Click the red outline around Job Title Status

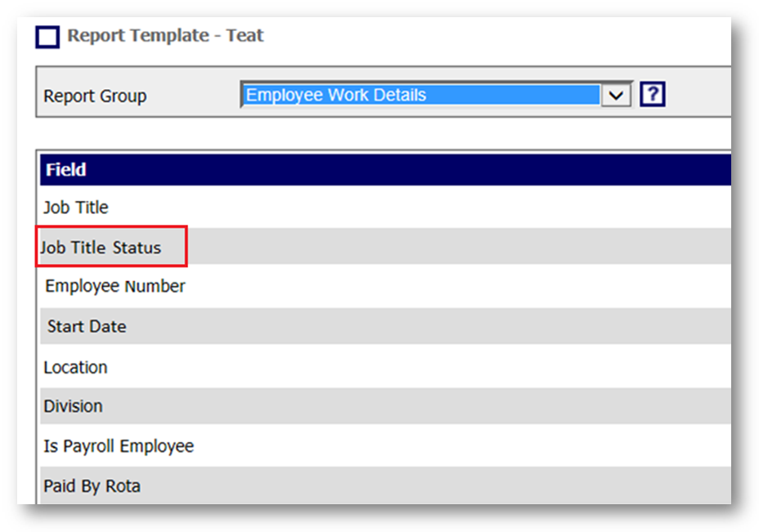click(x=187, y=247)
